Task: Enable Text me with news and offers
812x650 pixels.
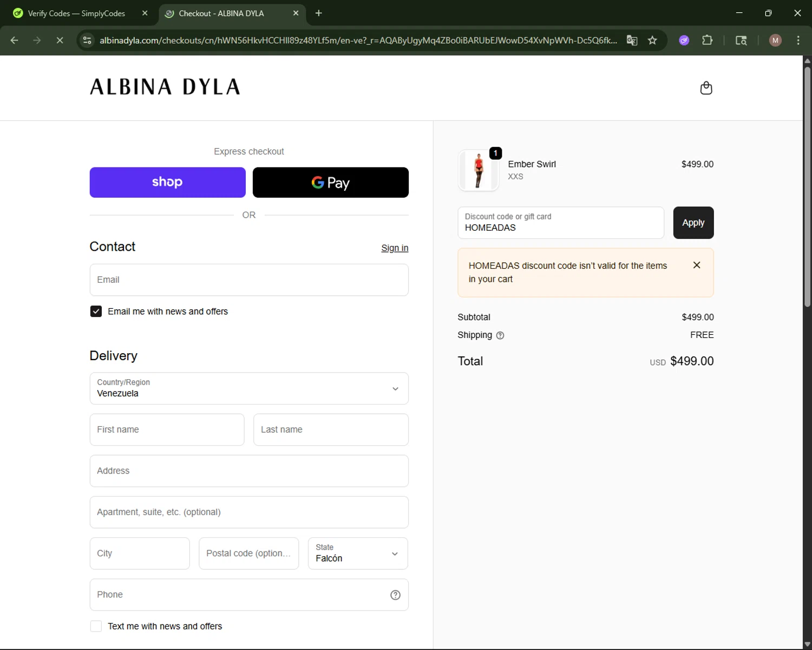Action: pyautogui.click(x=96, y=626)
